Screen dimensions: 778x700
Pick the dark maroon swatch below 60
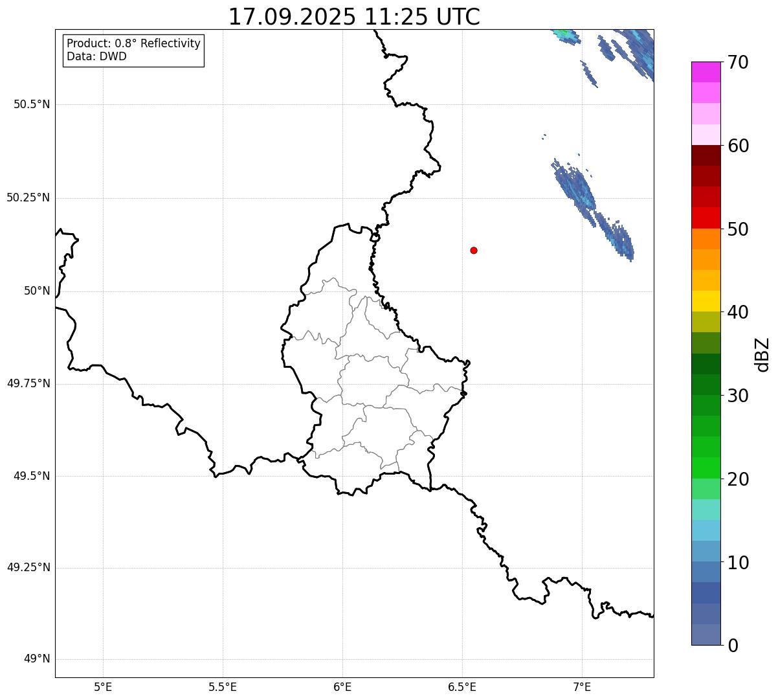point(706,155)
